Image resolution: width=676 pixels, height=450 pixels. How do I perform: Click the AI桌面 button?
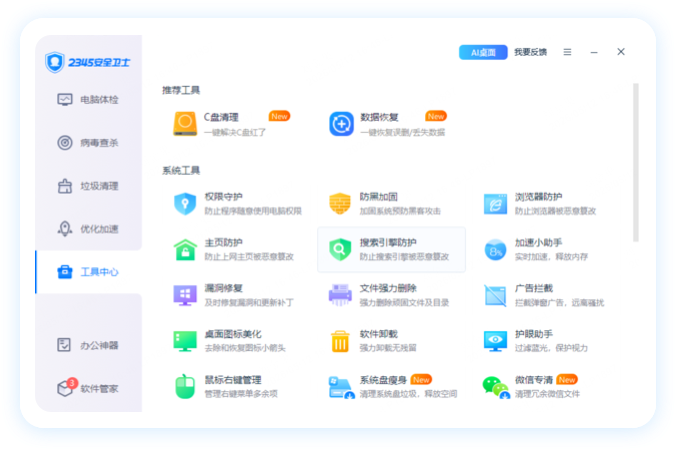[483, 53]
